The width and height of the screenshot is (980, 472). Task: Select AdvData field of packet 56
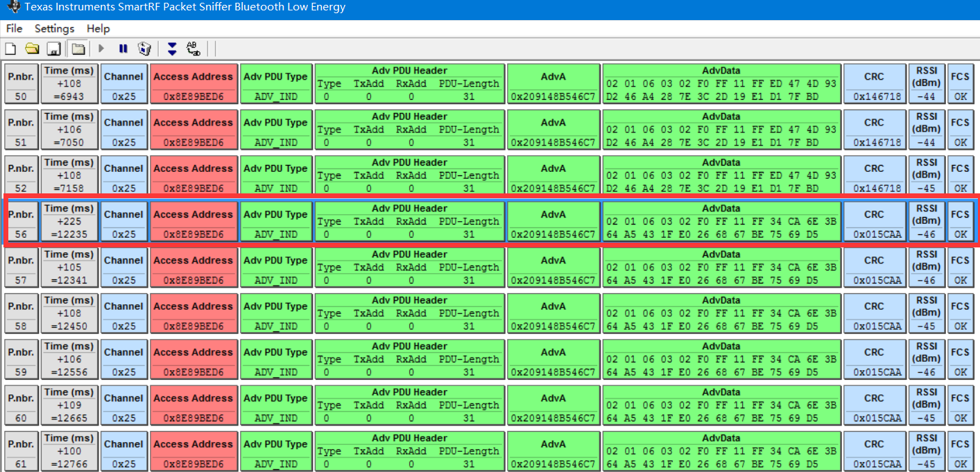(x=721, y=221)
